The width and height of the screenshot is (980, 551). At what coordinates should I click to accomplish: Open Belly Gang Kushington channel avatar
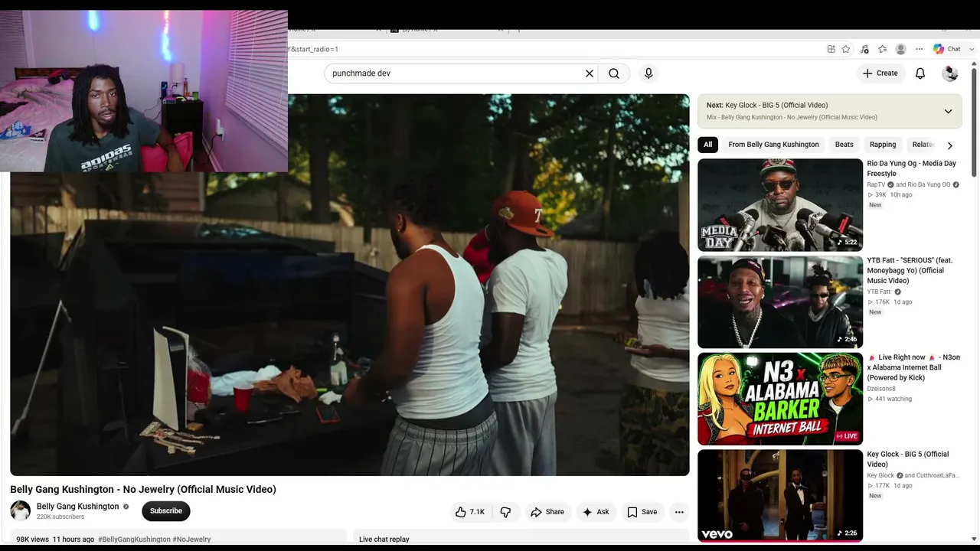point(21,510)
